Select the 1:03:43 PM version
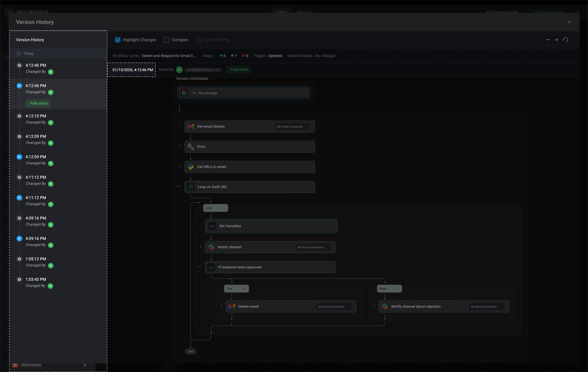588x372 pixels. [58, 282]
